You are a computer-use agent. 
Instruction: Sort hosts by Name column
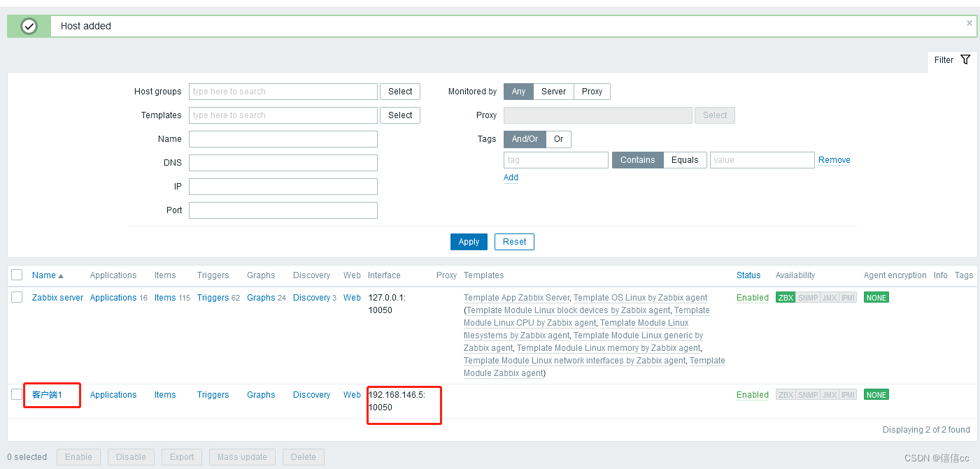point(48,275)
